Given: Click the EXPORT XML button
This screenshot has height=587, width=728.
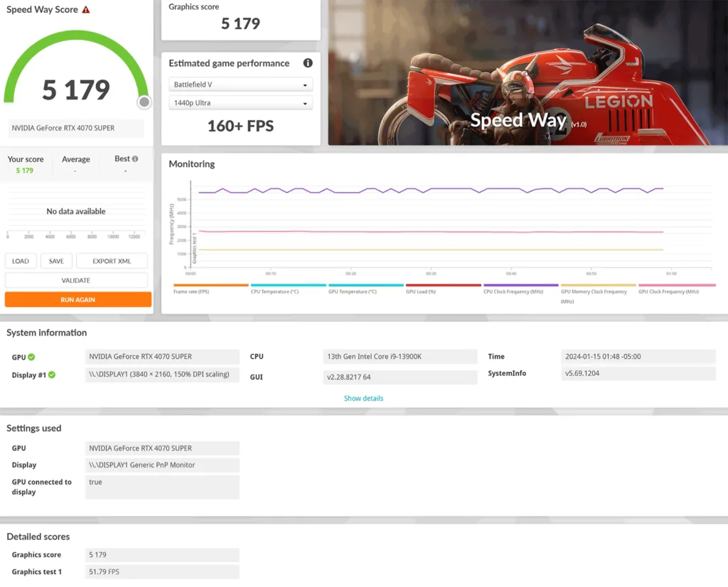Looking at the screenshot, I should pyautogui.click(x=112, y=262).
